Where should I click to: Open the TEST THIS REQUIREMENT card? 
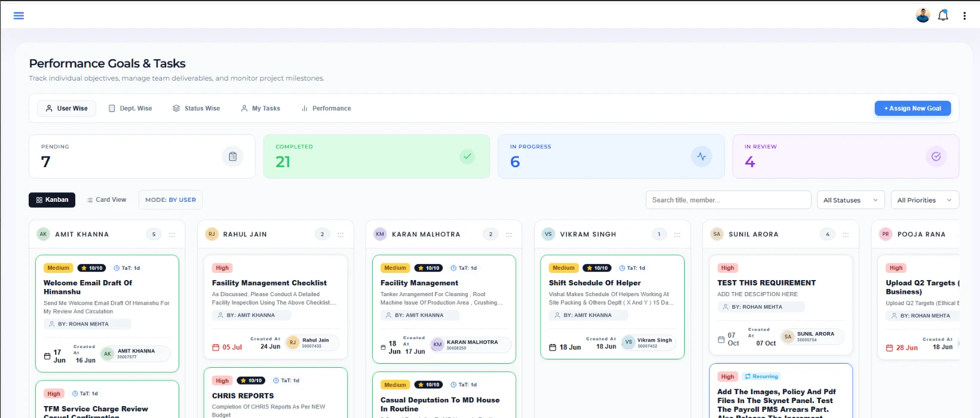pyautogui.click(x=781, y=305)
